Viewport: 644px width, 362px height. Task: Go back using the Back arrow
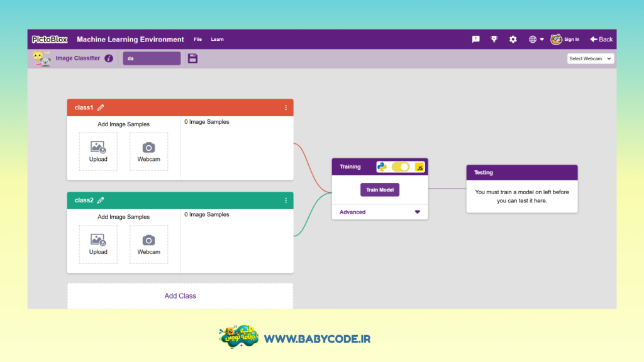(601, 40)
